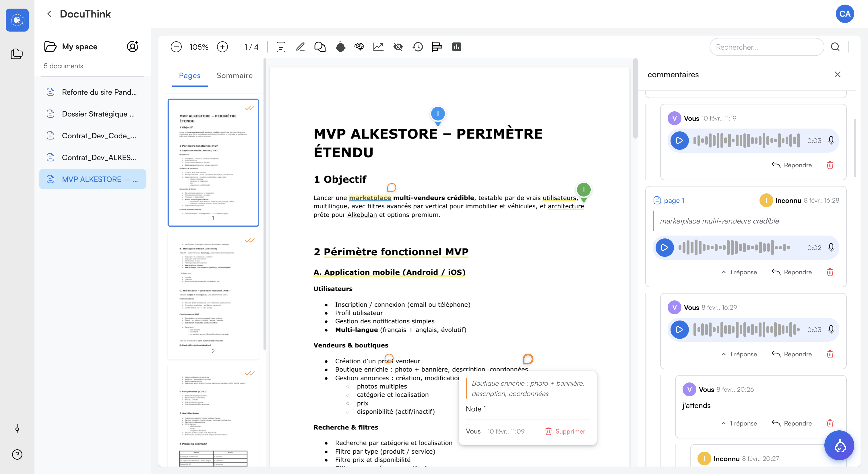Open the documents stack icon in sidebar

tap(17, 54)
